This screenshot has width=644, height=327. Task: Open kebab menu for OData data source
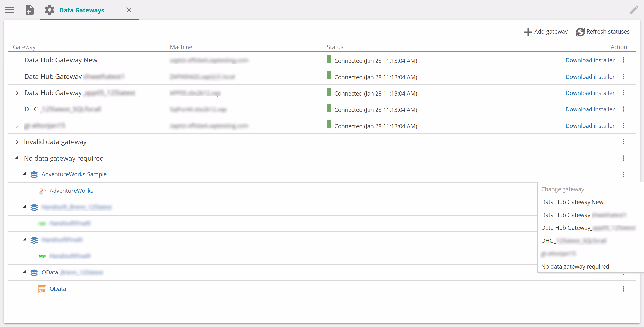pos(623,289)
